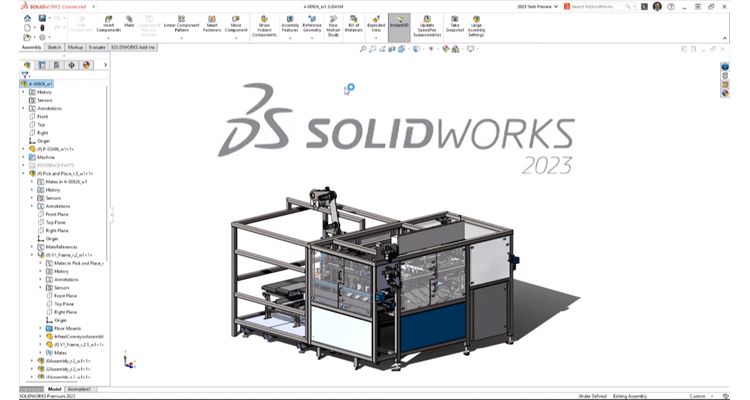This screenshot has height=400, width=750.
Task: Open the ConfigurationManager tab
Action: pyautogui.click(x=57, y=65)
